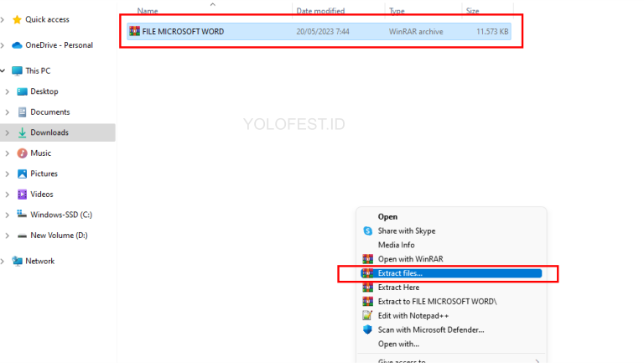The image size is (644, 363).
Task: Open the New Volume (D:) drive
Action: [60, 236]
